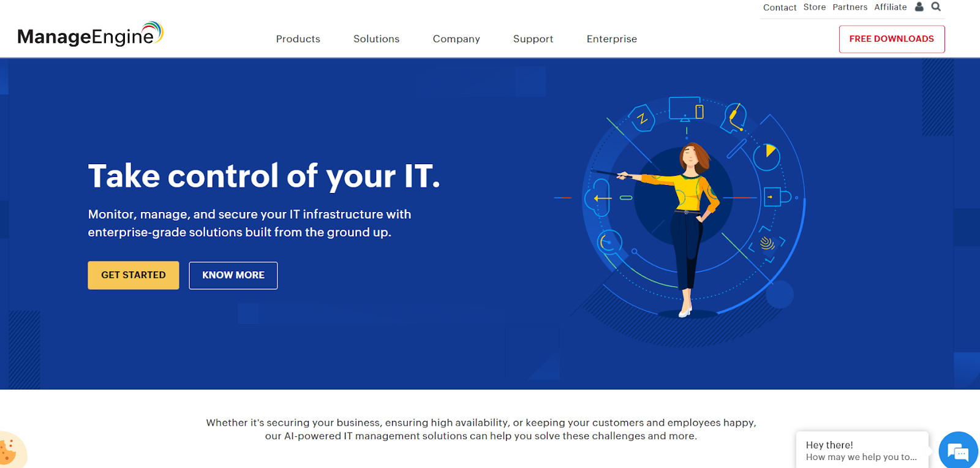This screenshot has height=468, width=980.
Task: Open the Company menu
Action: (456, 39)
